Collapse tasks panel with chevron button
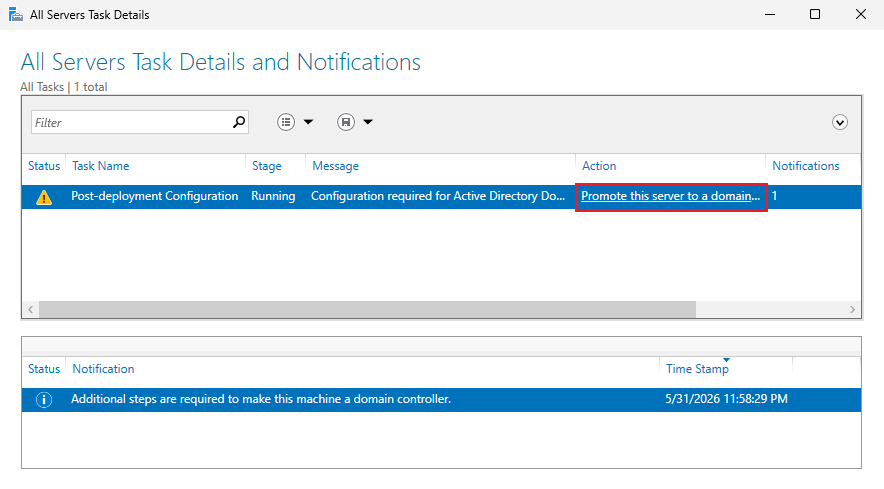Screen dimensions: 884x489 point(839,122)
